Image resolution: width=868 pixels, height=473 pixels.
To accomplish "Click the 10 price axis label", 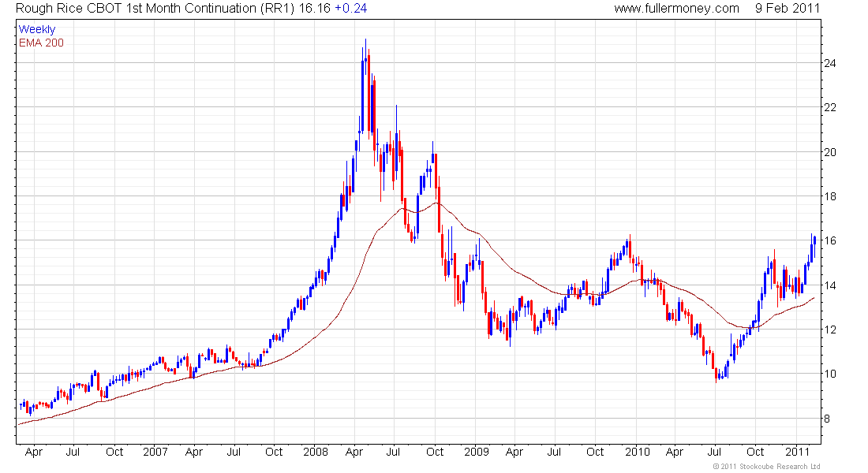I will [830, 374].
